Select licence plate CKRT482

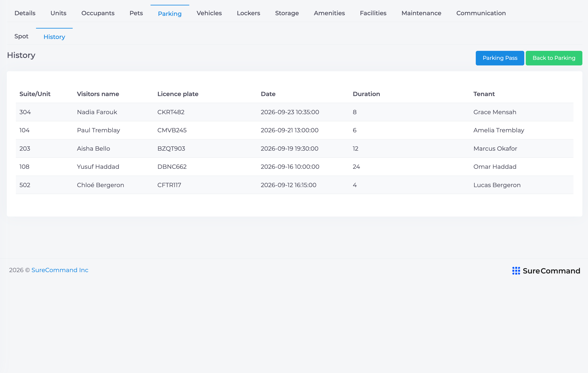click(x=171, y=112)
